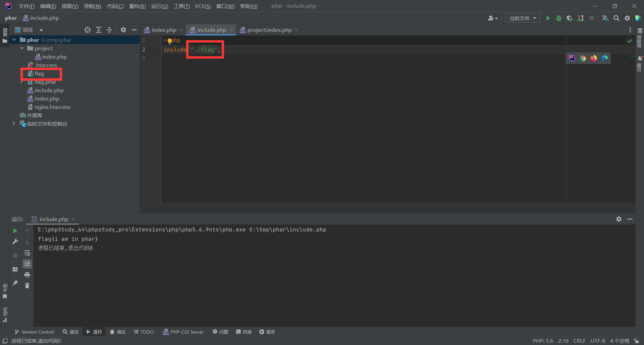Viewport: 644px width, 345px height.
Task: Open project view mode dropdown
Action: click(x=41, y=30)
